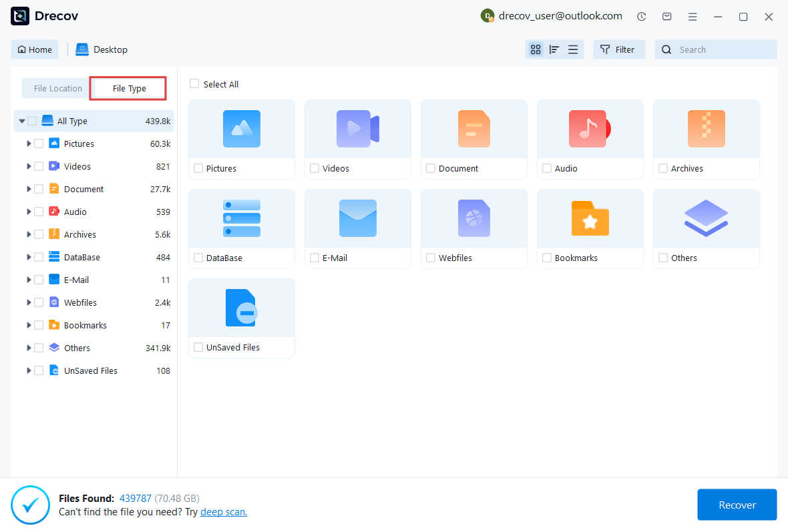This screenshot has height=532, width=788.
Task: Open the feedback mail icon in title bar
Action: pos(666,17)
